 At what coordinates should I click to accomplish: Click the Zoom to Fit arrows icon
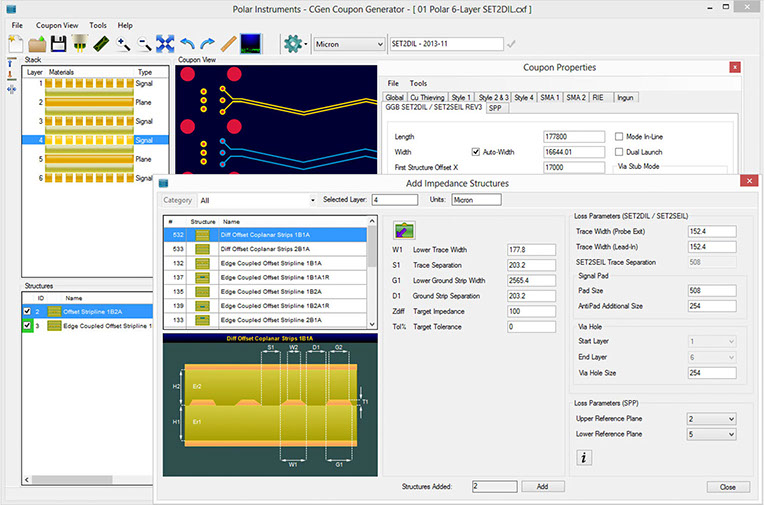pyautogui.click(x=166, y=44)
